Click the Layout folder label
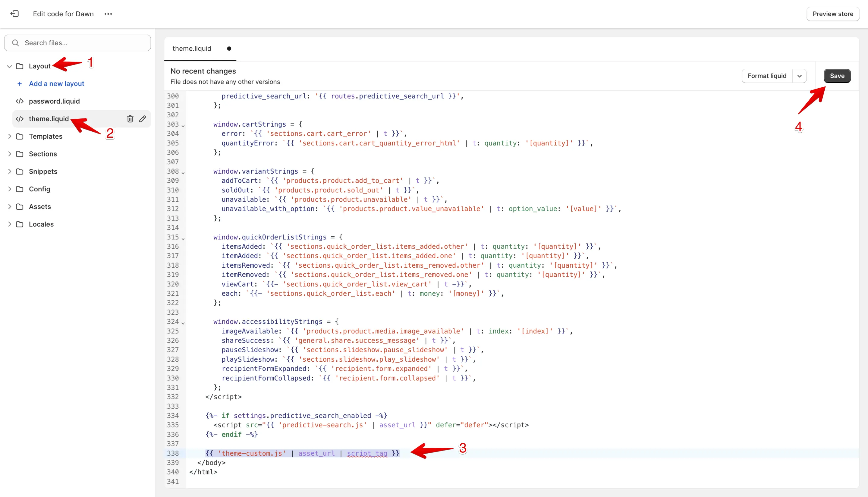868x497 pixels. tap(39, 66)
